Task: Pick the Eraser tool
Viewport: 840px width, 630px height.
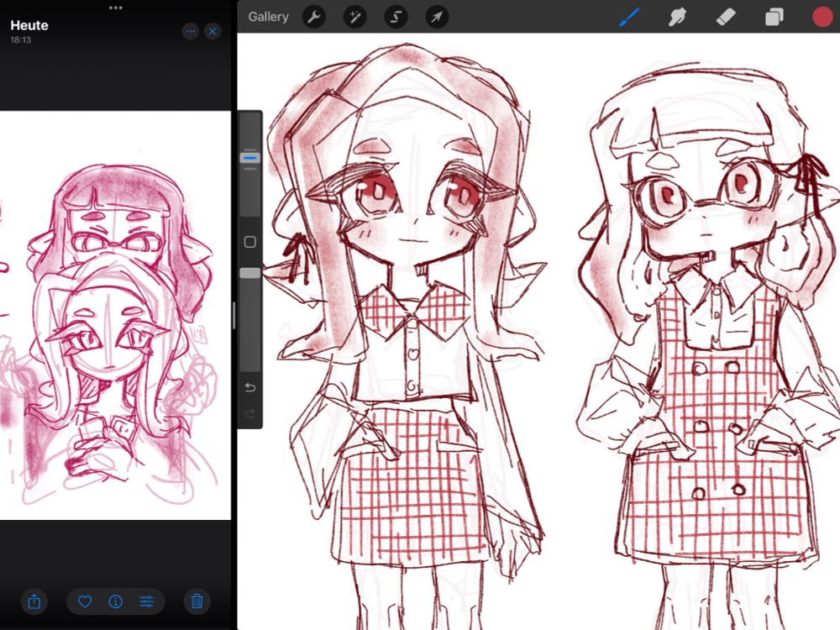Action: 726,16
